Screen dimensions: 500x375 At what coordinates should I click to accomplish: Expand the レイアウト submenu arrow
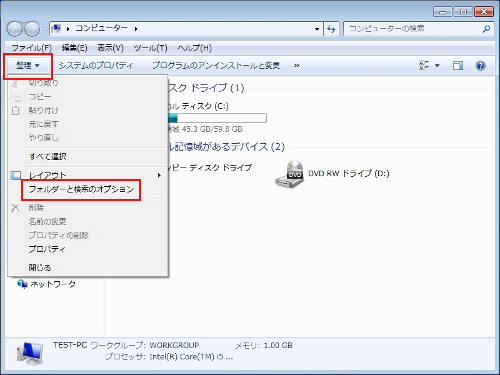[159, 175]
